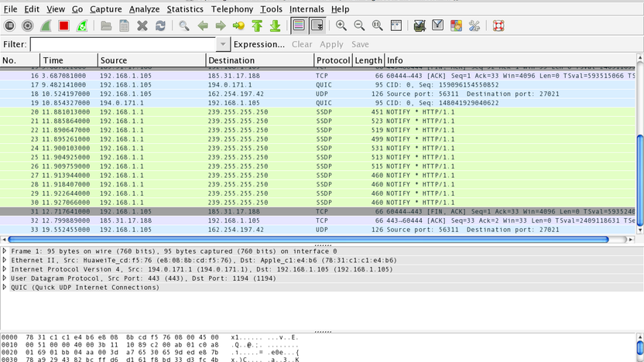Select packet 31 TCP FIN, ACK row
644x362 pixels.
click(x=317, y=211)
